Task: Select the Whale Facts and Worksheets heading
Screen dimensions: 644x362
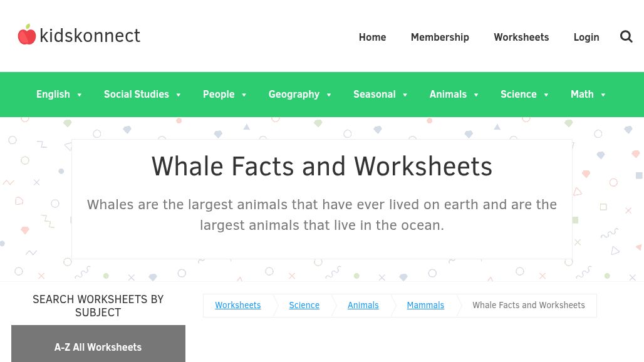Action: coord(321,166)
